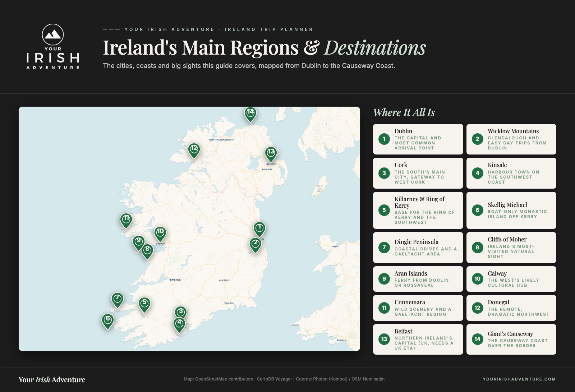Click the green number 10 badge beside Galway
This screenshot has height=392, width=575.
pos(478,279)
